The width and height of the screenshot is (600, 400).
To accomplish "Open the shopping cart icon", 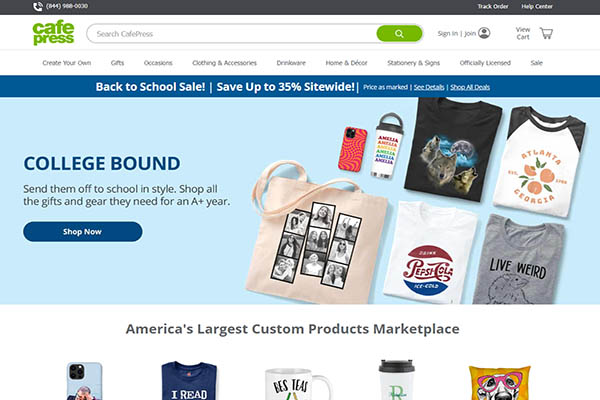I will (x=546, y=33).
